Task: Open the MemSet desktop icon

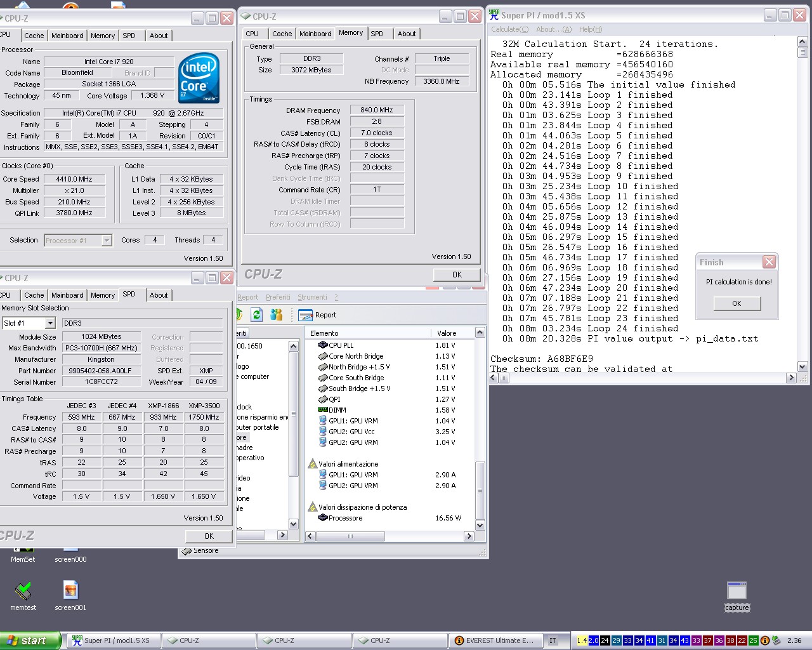Action: tap(23, 555)
